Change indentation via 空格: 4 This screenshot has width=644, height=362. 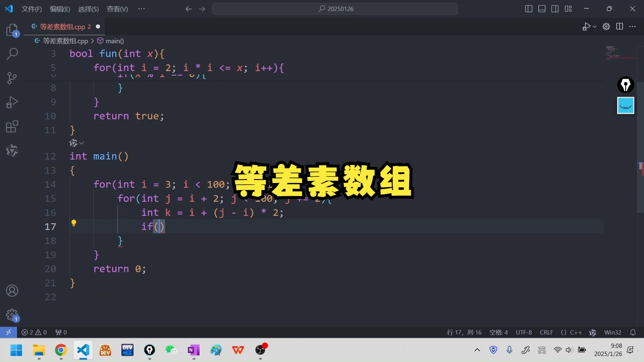point(498,332)
